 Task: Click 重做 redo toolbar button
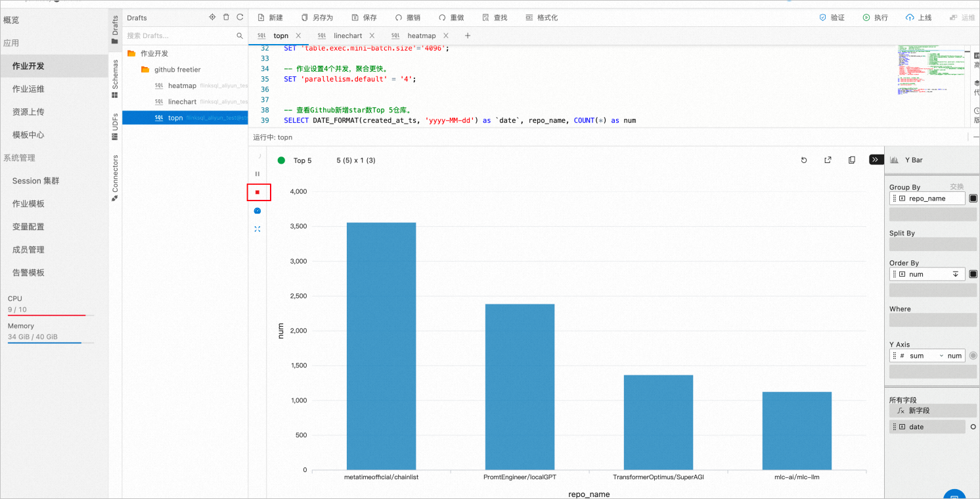coord(451,18)
